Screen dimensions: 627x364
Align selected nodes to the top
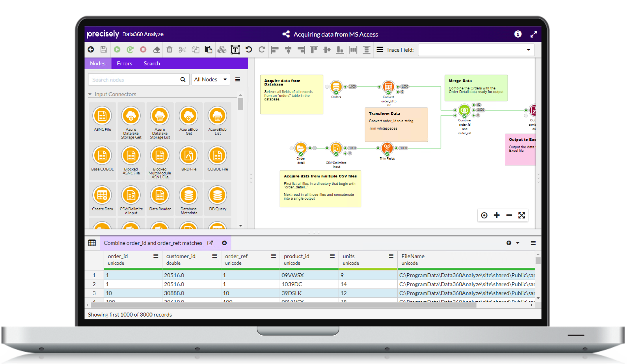coord(313,50)
